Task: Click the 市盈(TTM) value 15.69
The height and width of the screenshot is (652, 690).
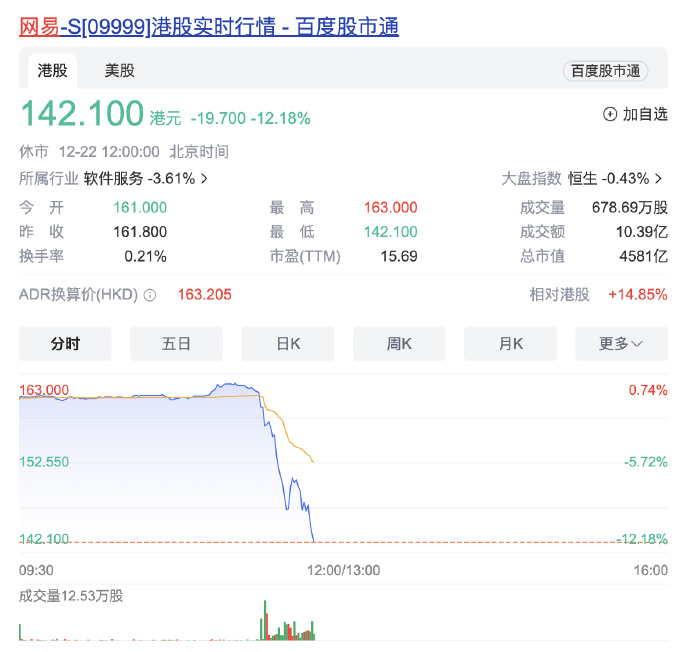Action: (399, 256)
